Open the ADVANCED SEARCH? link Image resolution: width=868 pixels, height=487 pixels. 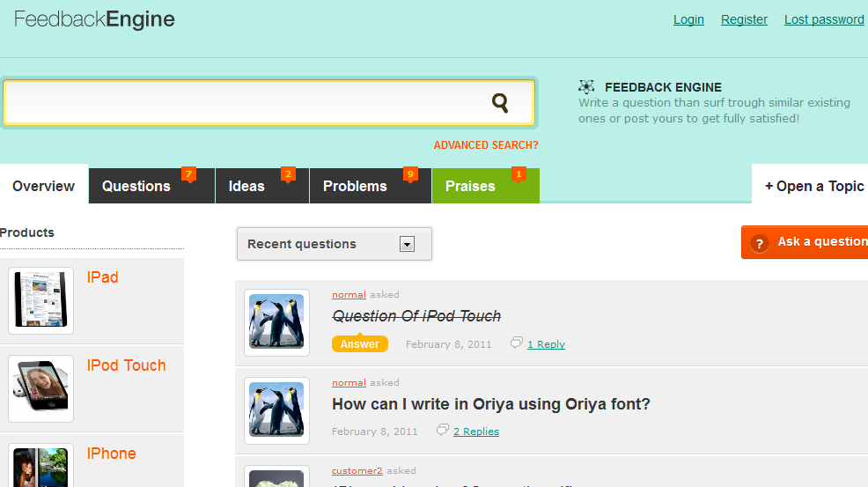(x=486, y=145)
